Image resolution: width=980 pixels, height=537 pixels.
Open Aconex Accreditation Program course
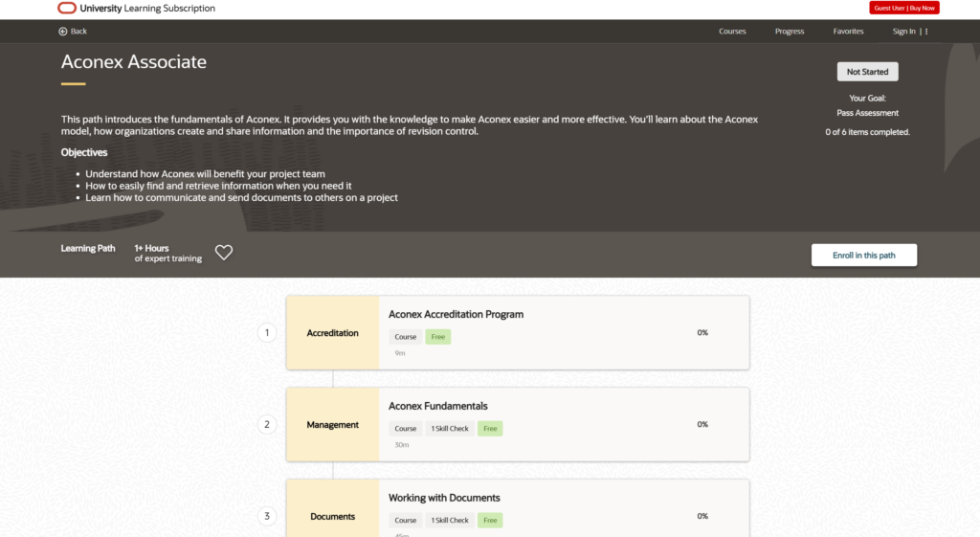pyautogui.click(x=456, y=314)
